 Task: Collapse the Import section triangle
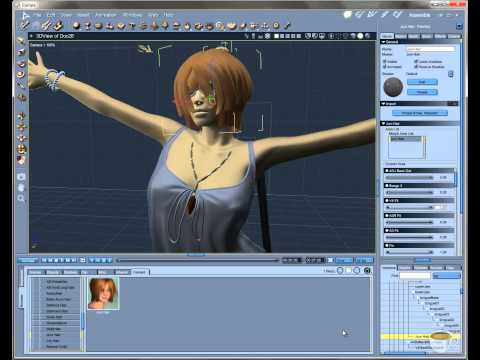pyautogui.click(x=383, y=104)
